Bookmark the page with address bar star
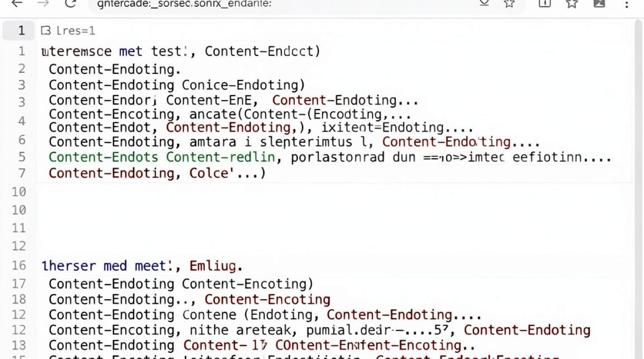The image size is (644, 359). click(509, 3)
